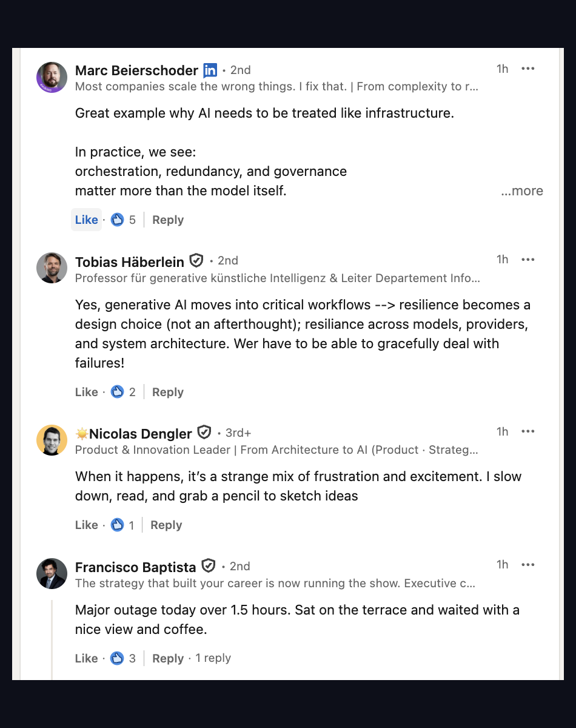
Task: Click Francisco Baptista's verified badge
Action: pyautogui.click(x=208, y=566)
